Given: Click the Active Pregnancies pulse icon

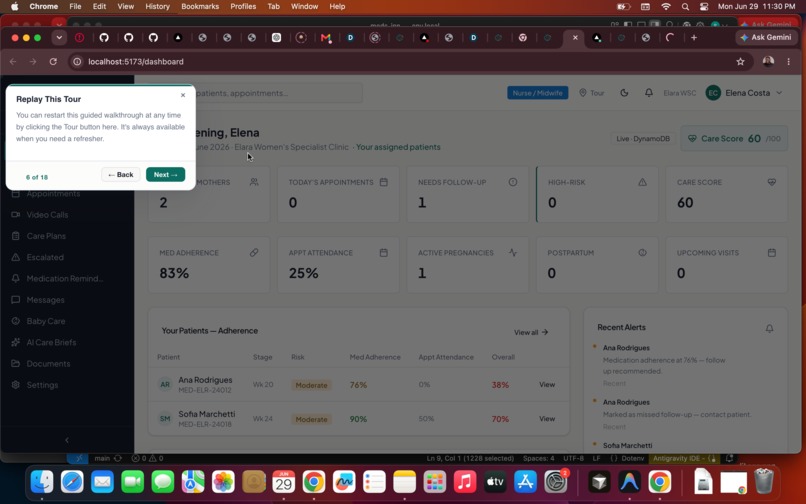Looking at the screenshot, I should click(513, 253).
